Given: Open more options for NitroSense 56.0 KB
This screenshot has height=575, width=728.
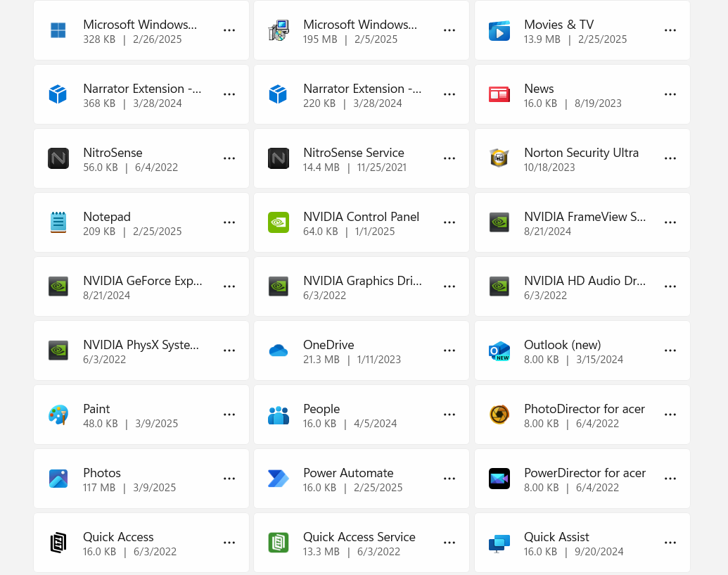Looking at the screenshot, I should pos(229,158).
